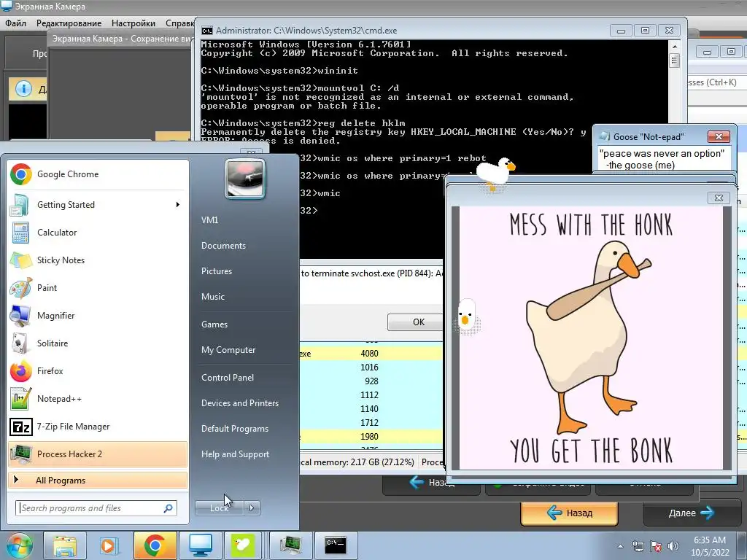
Task: Open Devices and Printers
Action: (240, 403)
